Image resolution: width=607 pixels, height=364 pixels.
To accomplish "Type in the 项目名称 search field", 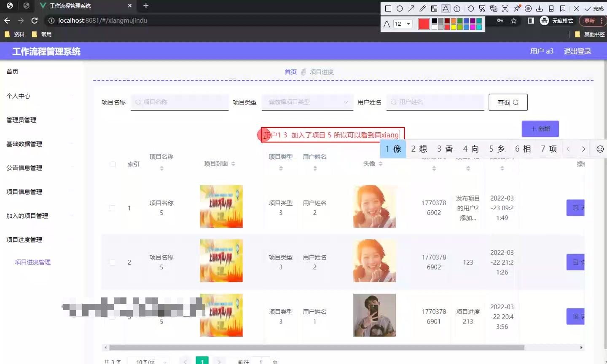I will coord(180,102).
